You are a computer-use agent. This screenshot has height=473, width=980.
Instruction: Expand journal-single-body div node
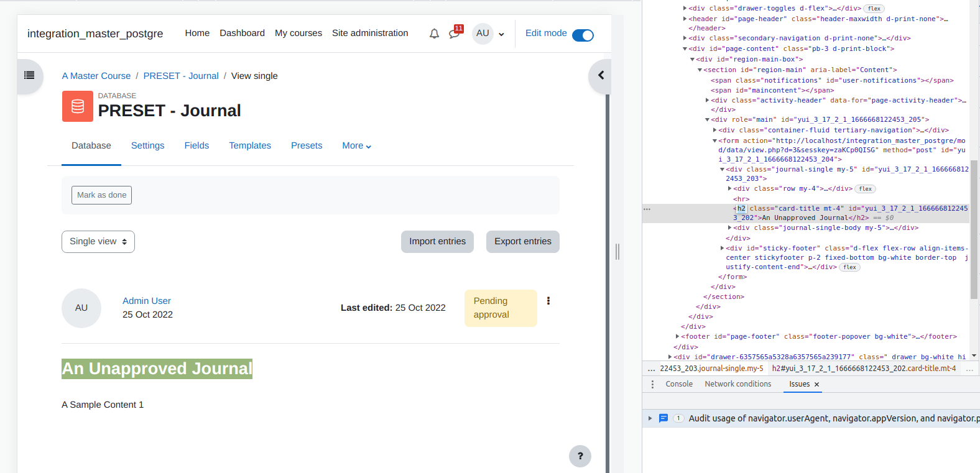(x=729, y=228)
